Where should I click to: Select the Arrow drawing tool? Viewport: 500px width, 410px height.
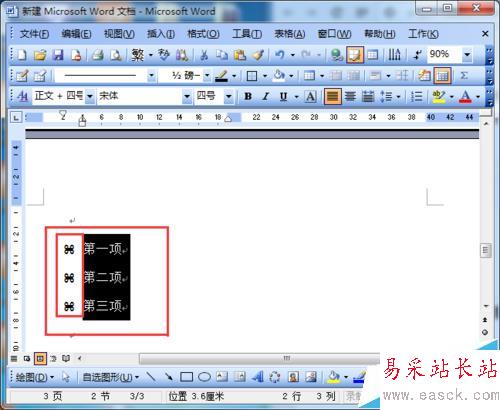[x=168, y=377]
